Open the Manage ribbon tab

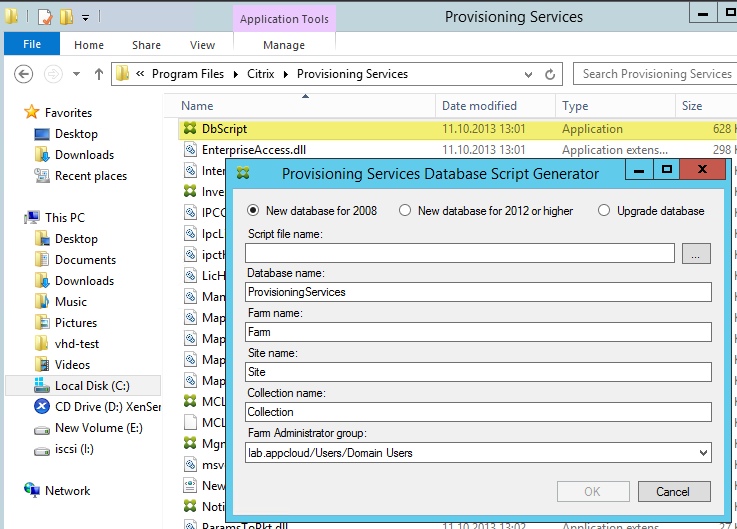pyautogui.click(x=284, y=45)
